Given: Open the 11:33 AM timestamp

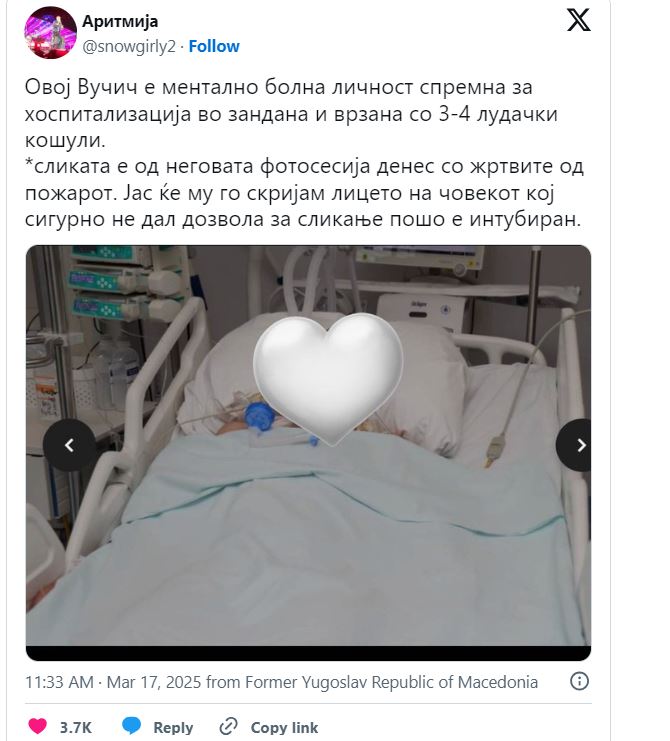Looking at the screenshot, I should 59,682.
